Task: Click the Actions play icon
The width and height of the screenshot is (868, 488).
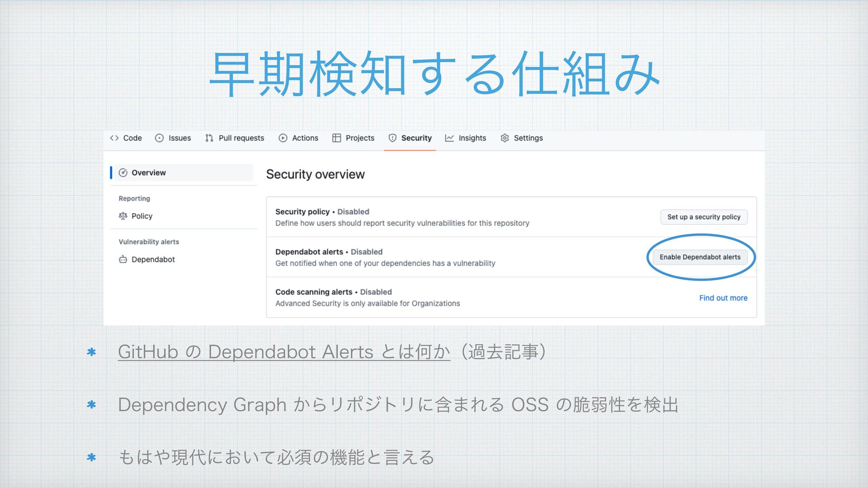Action: click(283, 138)
